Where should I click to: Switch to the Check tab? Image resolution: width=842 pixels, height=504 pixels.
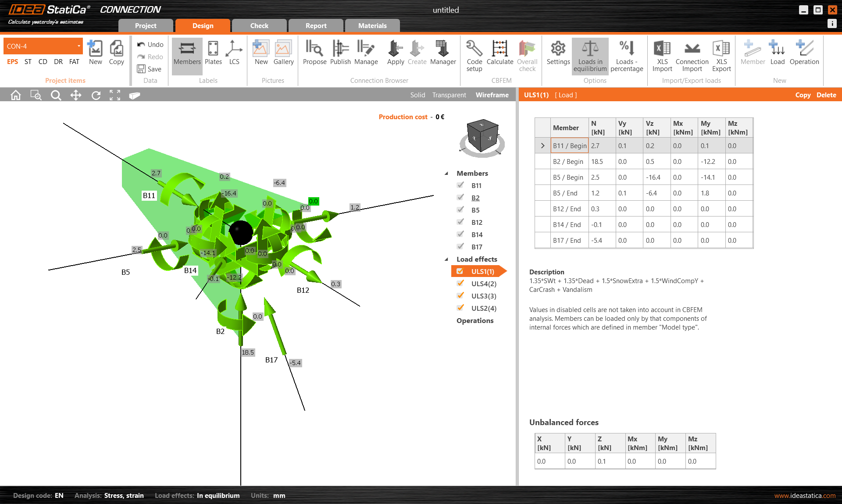click(x=259, y=26)
